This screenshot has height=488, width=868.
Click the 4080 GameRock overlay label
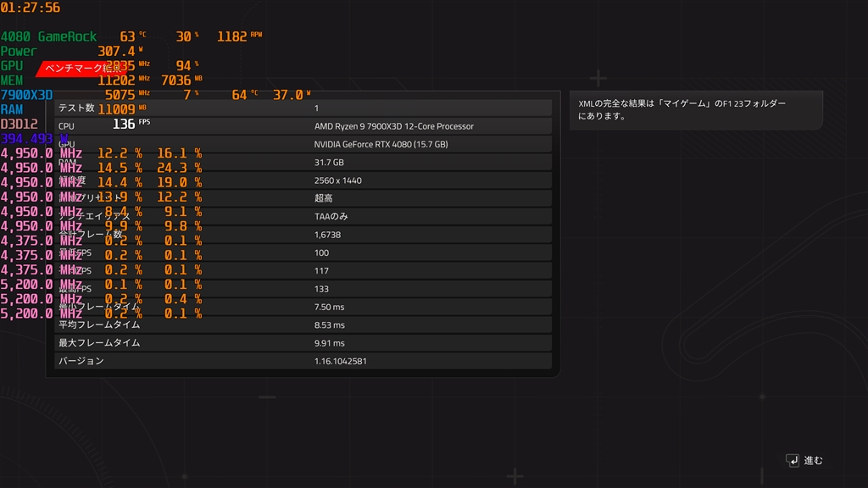tap(48, 36)
